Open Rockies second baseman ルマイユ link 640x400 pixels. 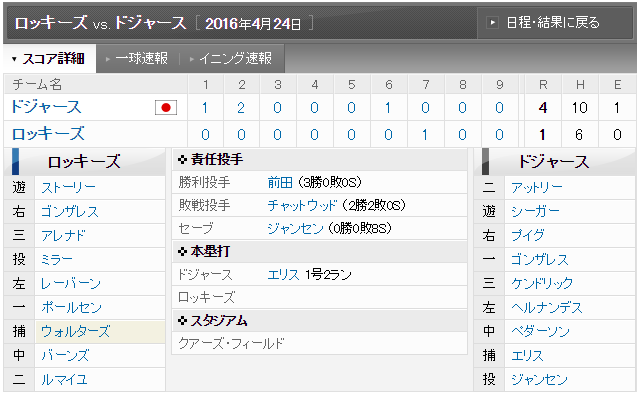[x=64, y=380]
